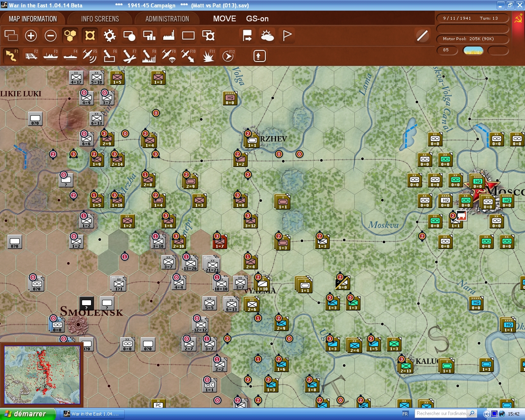
Task: Select the F5 air recon icon
Action: [x=90, y=55]
